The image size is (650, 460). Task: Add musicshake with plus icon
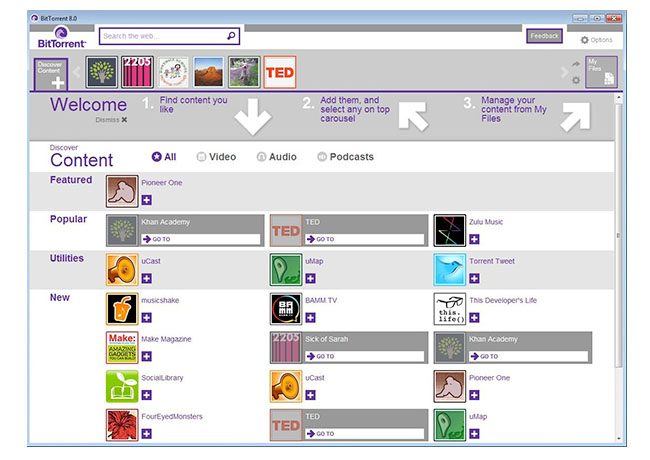click(x=146, y=317)
